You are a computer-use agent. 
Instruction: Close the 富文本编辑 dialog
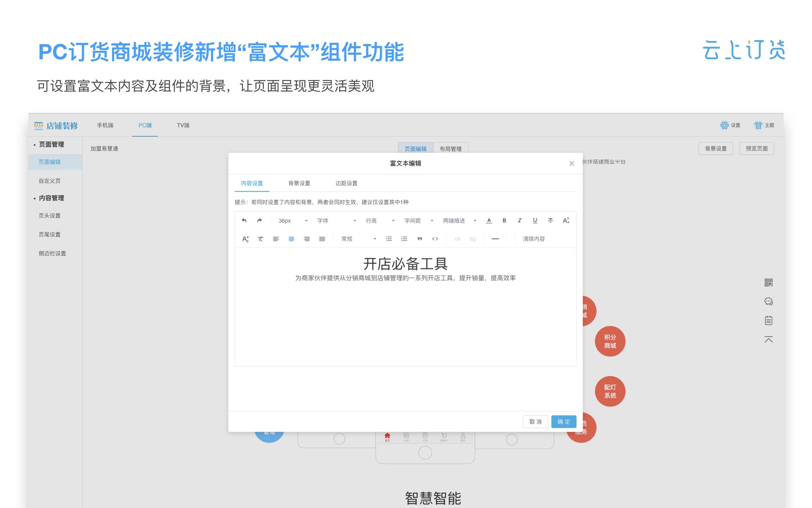coord(571,163)
